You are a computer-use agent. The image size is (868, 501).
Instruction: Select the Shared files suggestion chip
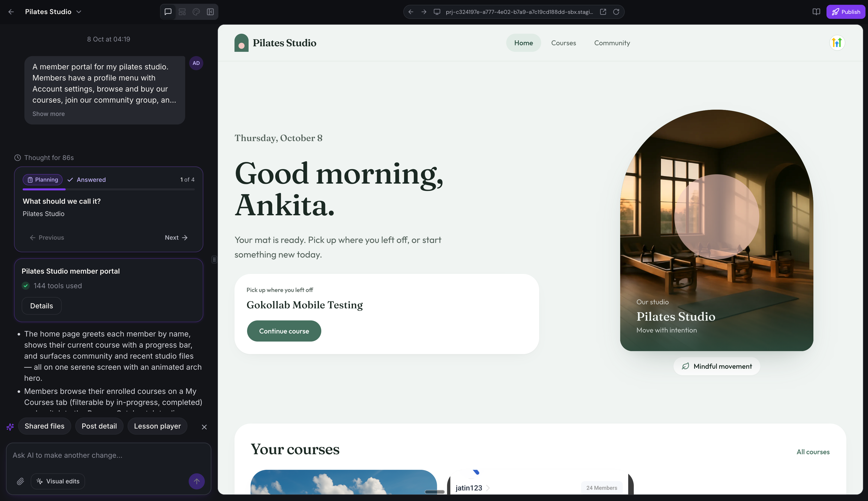[x=44, y=426]
